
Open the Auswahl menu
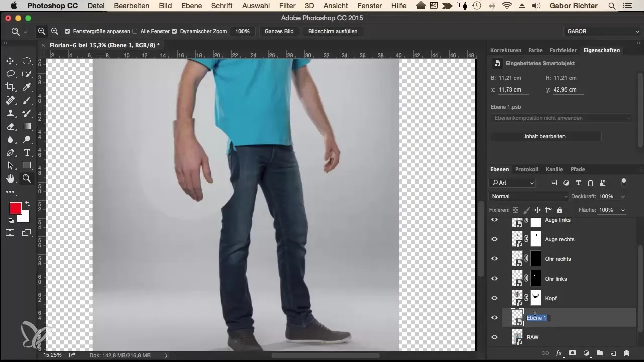256,6
